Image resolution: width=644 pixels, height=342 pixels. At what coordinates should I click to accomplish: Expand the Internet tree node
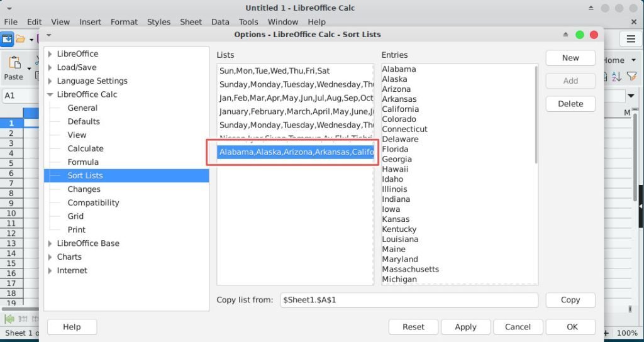pos(50,270)
